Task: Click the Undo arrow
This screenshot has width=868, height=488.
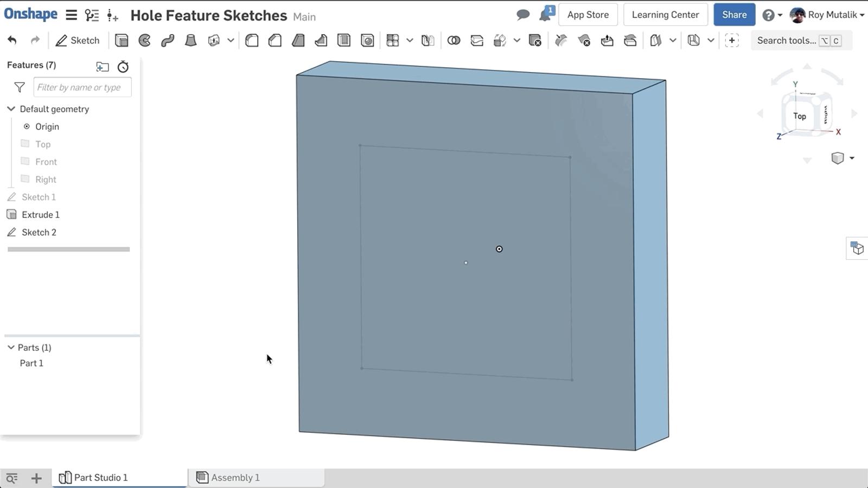Action: tap(12, 41)
